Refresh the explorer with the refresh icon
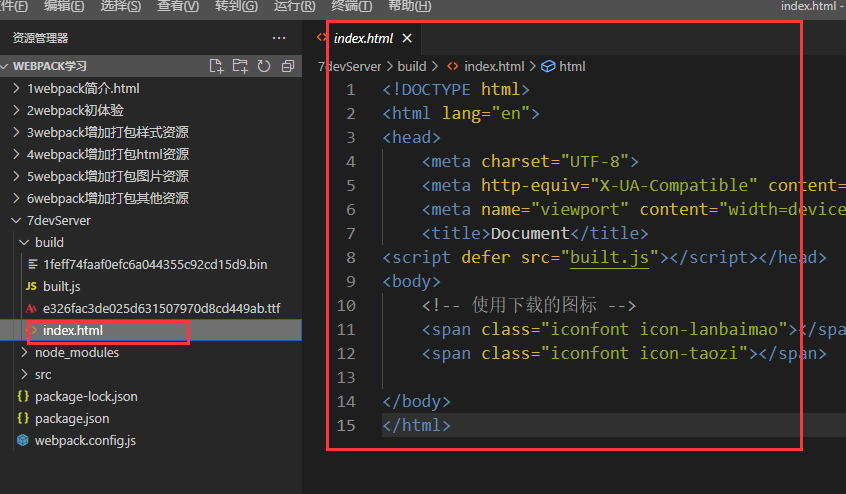The image size is (846, 494). [264, 66]
